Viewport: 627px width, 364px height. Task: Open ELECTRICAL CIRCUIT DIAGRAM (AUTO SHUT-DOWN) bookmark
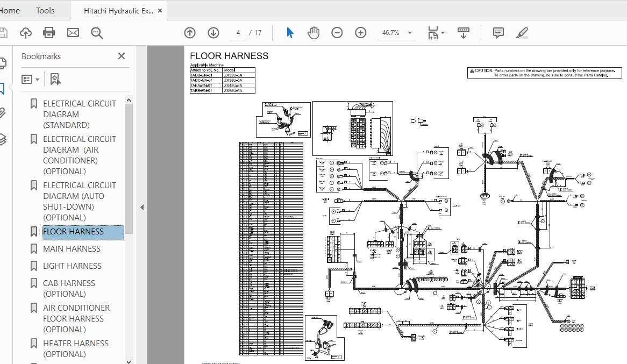80,201
